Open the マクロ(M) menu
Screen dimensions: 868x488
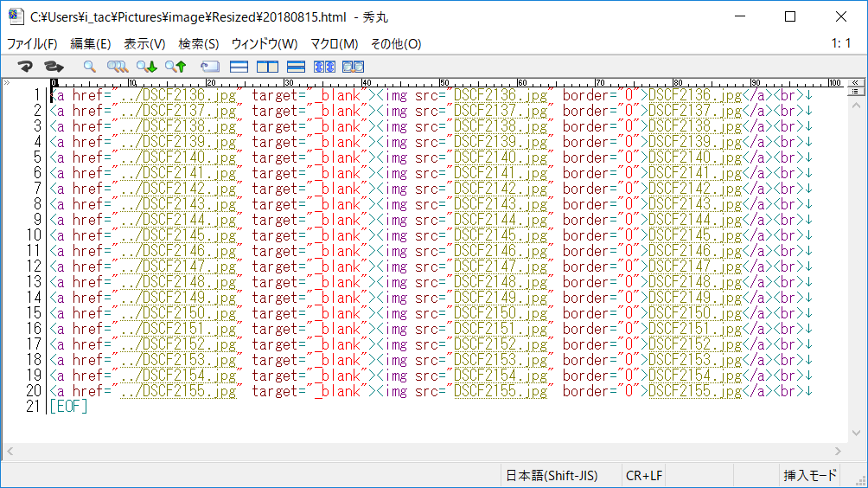tap(335, 44)
